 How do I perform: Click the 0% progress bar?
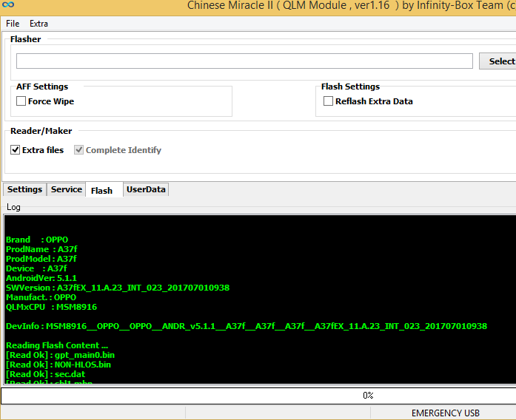pos(258,396)
